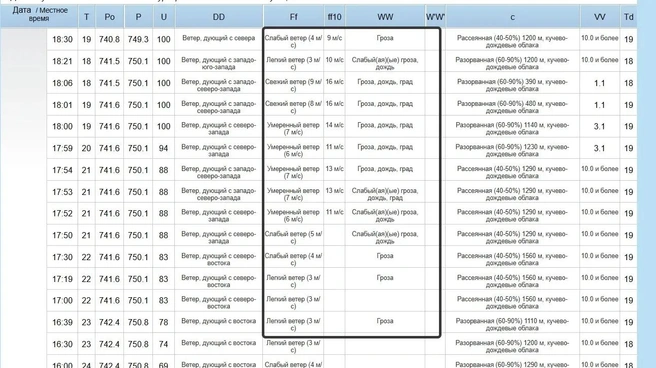Click the DD wind direction column header
Screen dimensions: 656x368
(x=219, y=17)
